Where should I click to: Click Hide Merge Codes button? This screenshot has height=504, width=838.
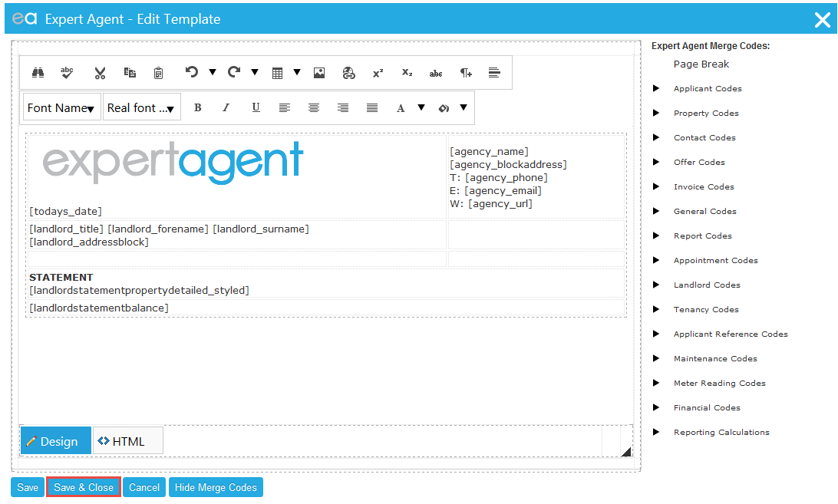click(x=216, y=487)
